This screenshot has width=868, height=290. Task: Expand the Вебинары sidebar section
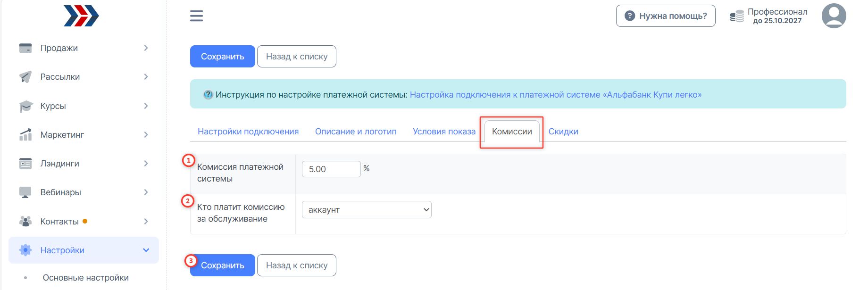(146, 192)
